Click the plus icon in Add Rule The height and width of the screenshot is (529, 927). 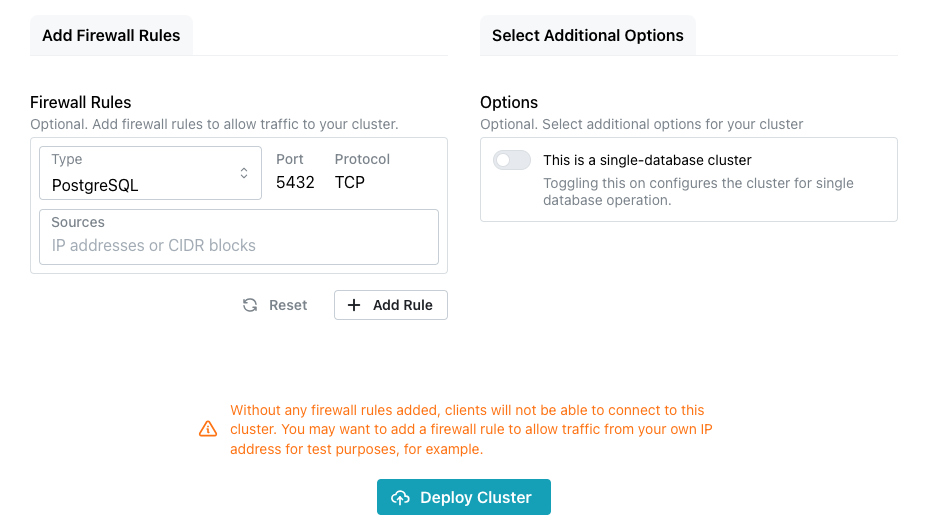354,305
